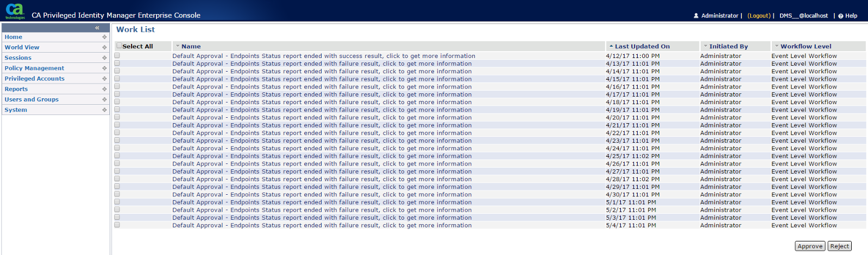868x255 pixels.
Task: Open the success result report on 4/12/17
Action: [324, 56]
